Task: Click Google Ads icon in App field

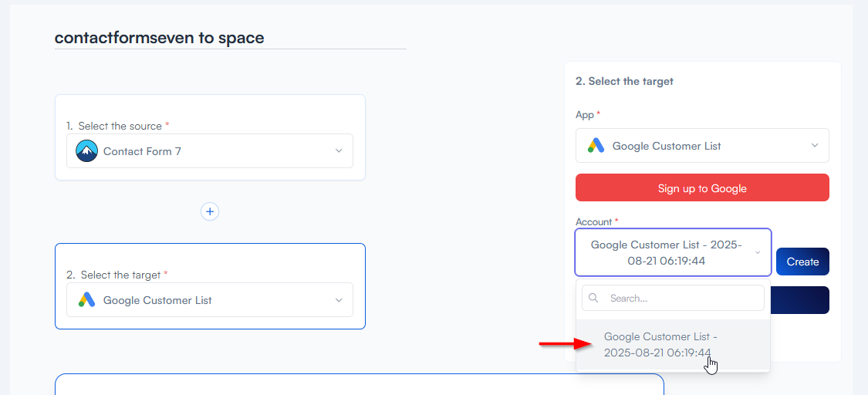Action: [x=596, y=146]
